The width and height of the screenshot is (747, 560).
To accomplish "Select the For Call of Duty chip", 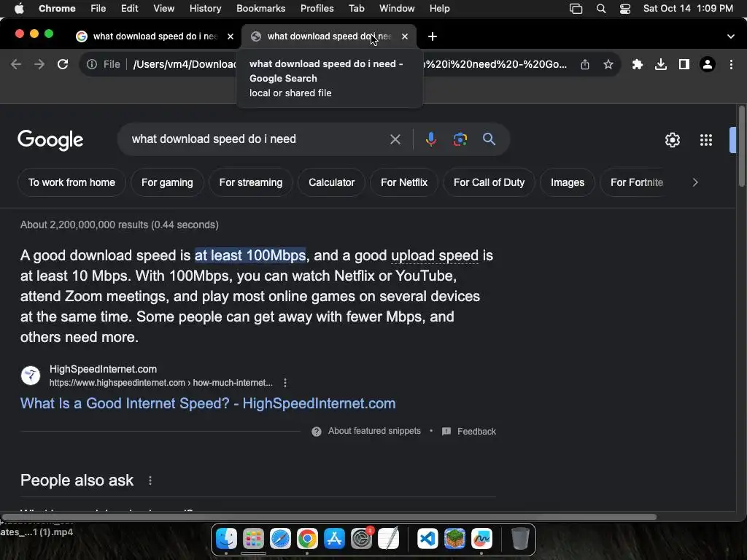I will click(489, 182).
